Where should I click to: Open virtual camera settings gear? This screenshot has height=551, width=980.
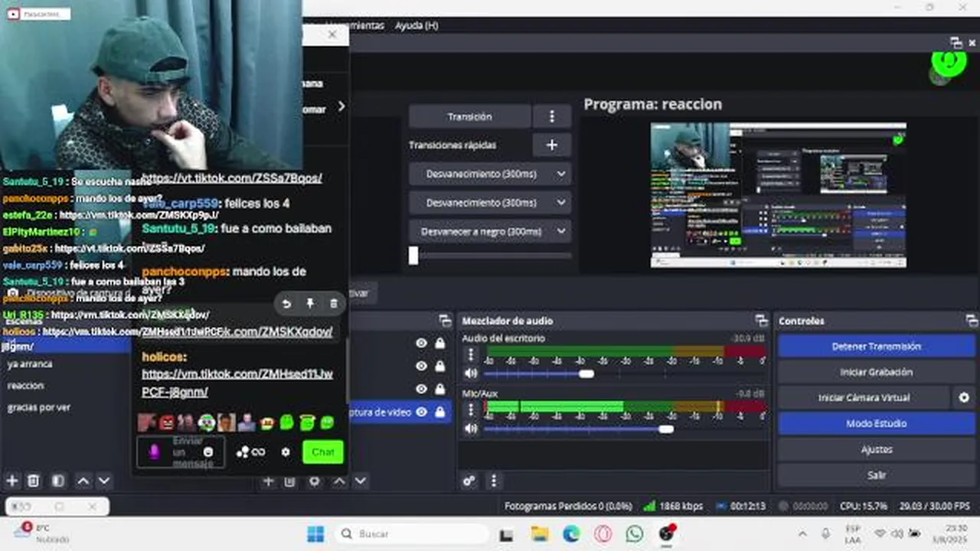[x=964, y=397]
